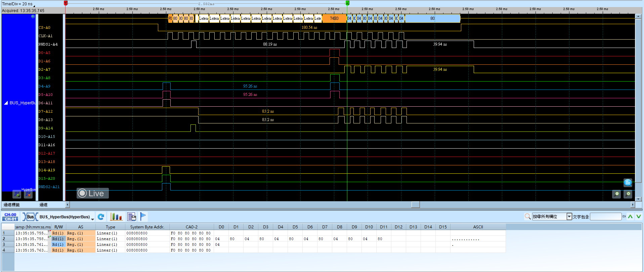This screenshot has height=272, width=644.
Task: Select report row 2 in the table
Action: point(254,239)
